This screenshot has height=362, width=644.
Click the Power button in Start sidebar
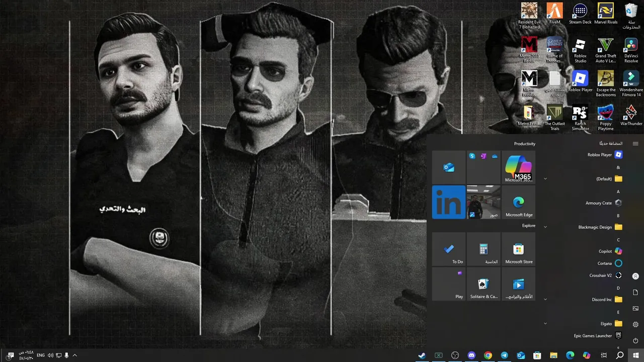635,340
